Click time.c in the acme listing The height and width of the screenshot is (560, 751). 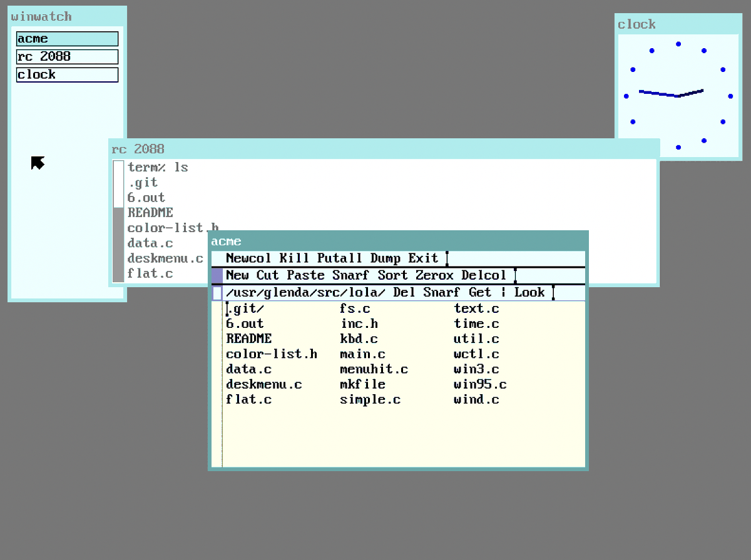(476, 323)
